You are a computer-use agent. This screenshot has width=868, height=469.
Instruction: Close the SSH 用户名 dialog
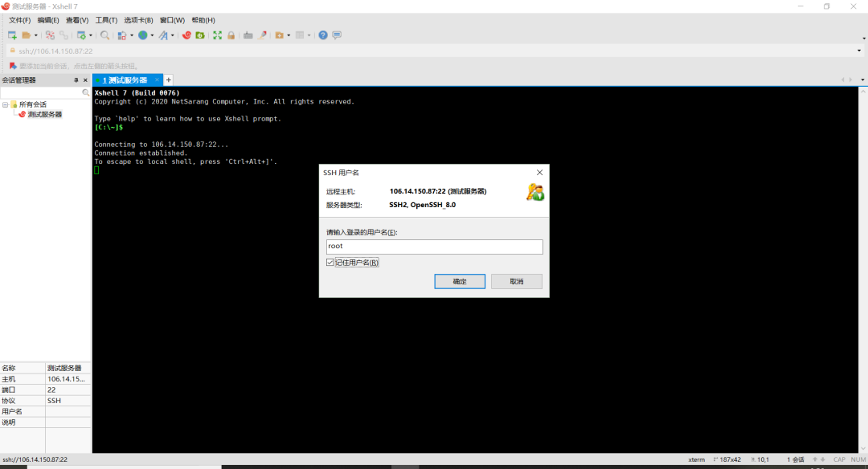pos(540,173)
